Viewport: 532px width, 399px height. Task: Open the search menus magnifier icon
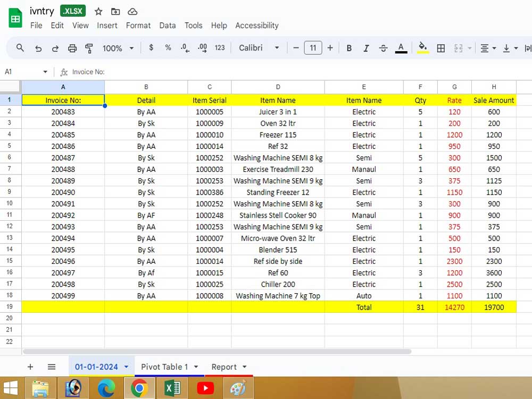point(20,48)
